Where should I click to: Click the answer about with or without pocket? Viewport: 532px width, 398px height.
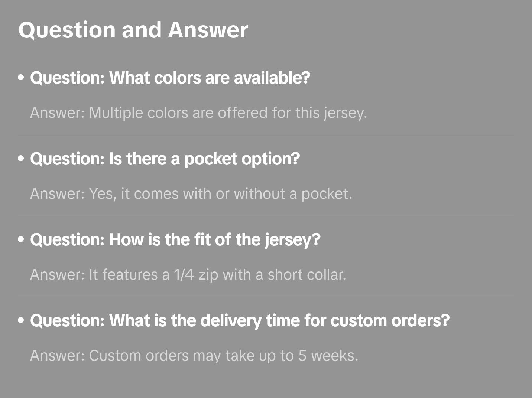click(191, 194)
